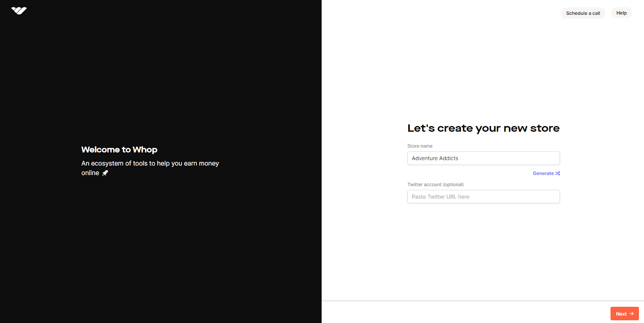Click the arrow icon inside Next button
This screenshot has width=644, height=323.
point(632,314)
